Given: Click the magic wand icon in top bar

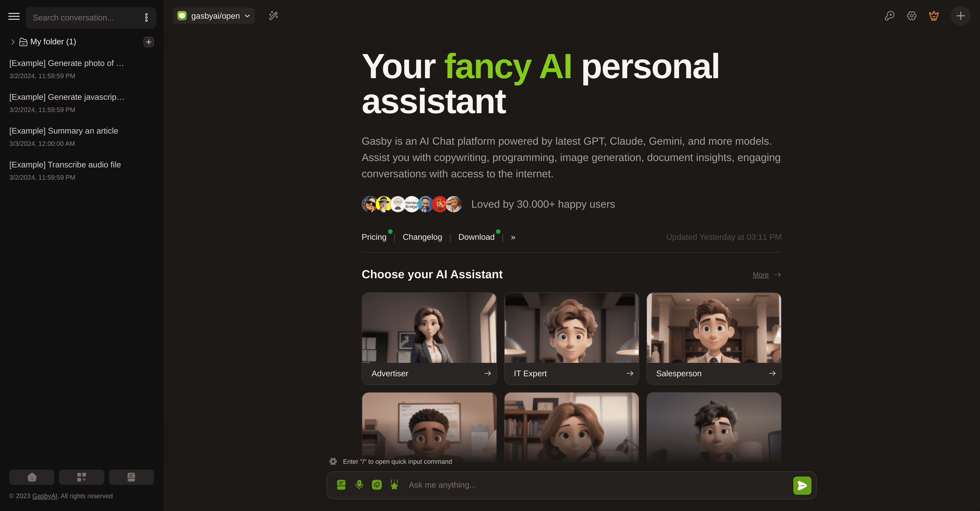Looking at the screenshot, I should pyautogui.click(x=274, y=15).
